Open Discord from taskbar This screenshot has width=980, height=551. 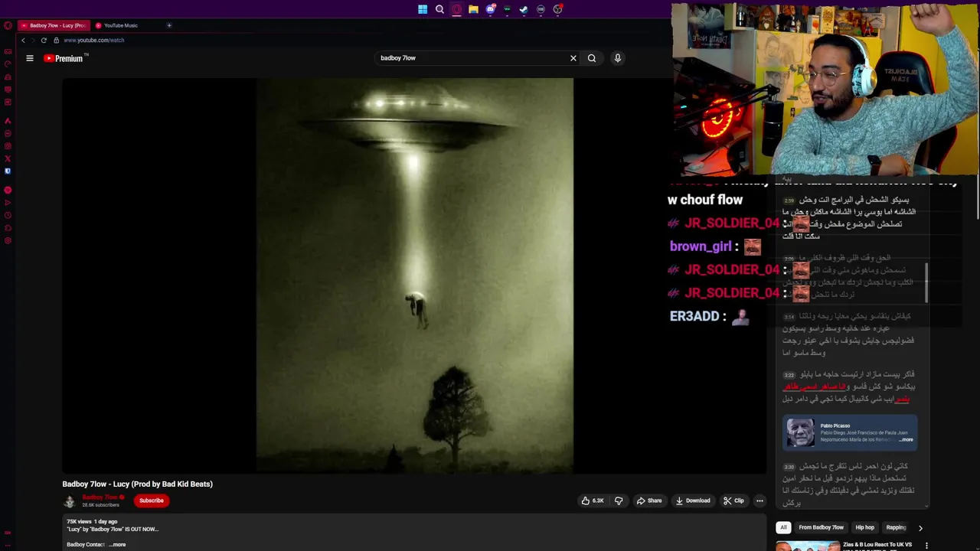490,9
